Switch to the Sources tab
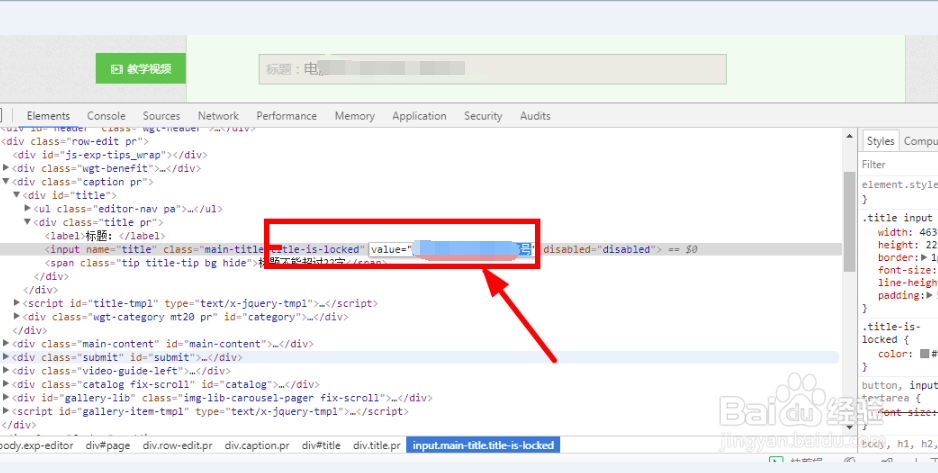 tap(161, 116)
